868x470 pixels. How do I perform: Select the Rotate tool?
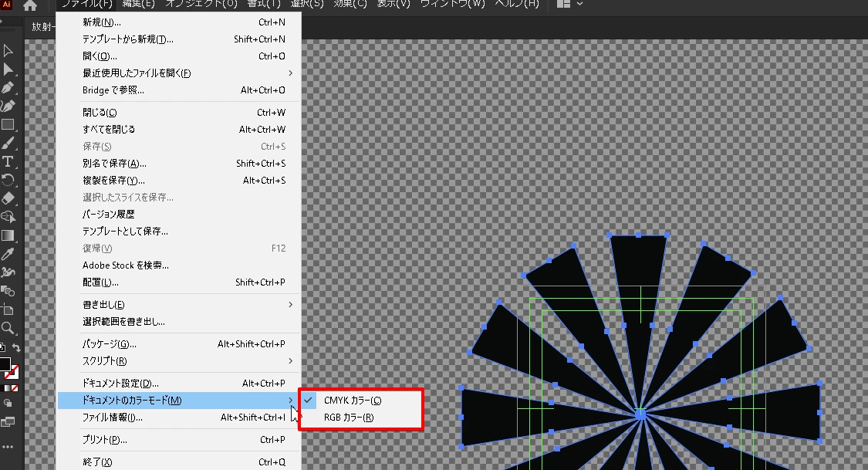[8, 180]
